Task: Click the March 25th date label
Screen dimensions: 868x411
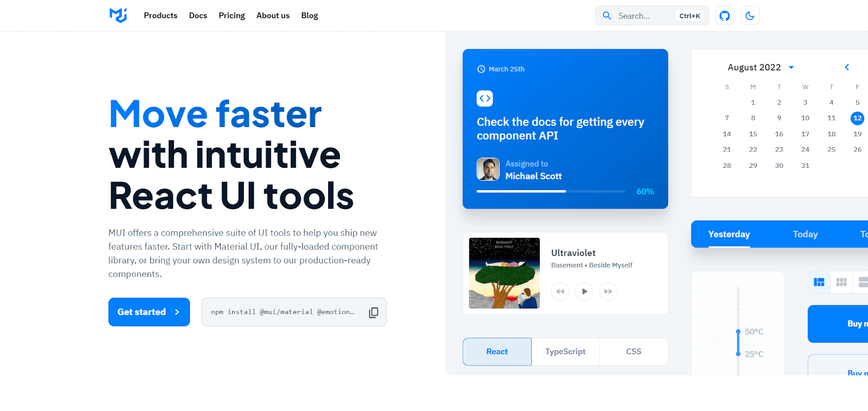Action: [x=507, y=69]
